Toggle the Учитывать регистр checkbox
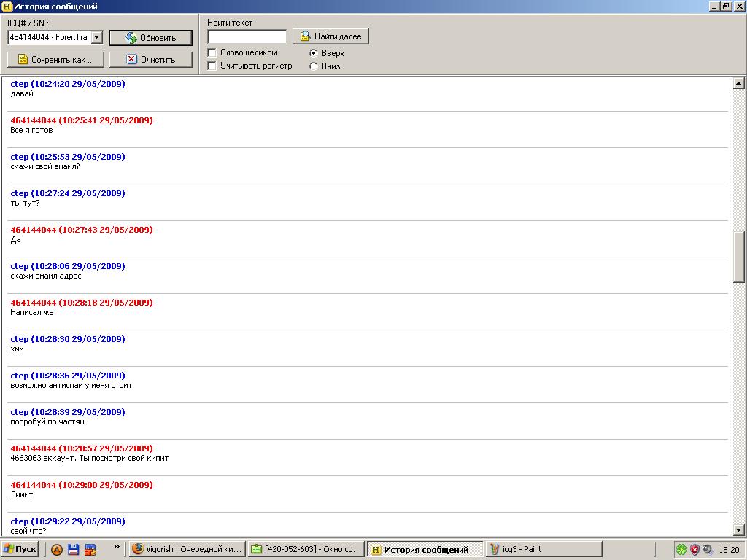Viewport: 747px width, 560px height. 212,66
